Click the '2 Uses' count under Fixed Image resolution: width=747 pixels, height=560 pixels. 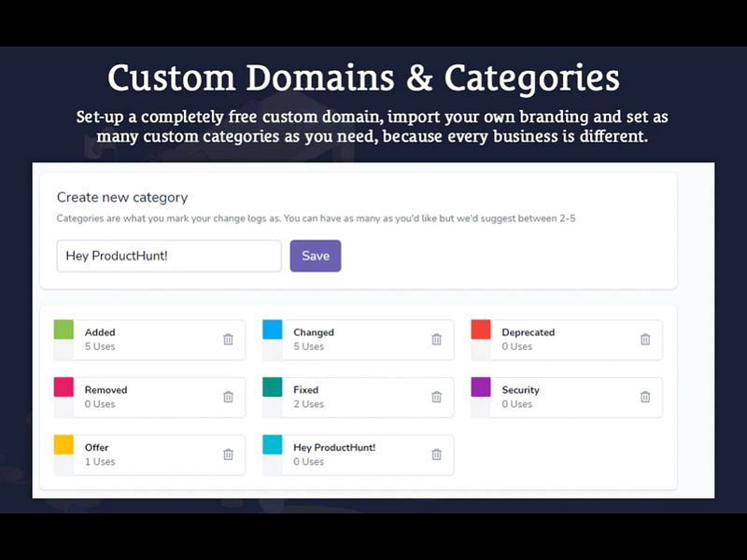(x=309, y=404)
